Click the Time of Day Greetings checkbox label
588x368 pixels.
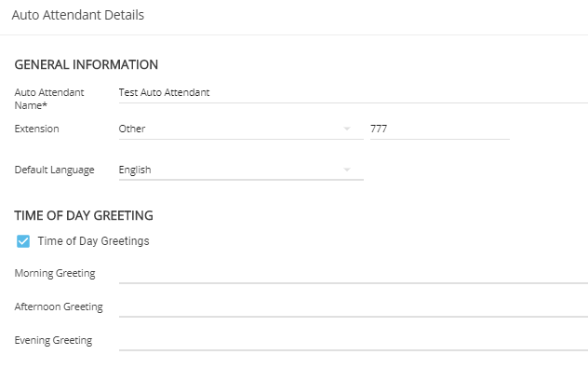pos(93,241)
